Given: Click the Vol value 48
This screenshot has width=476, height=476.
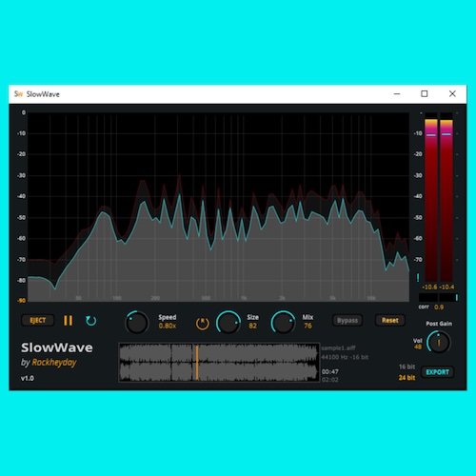Looking at the screenshot, I should (x=418, y=347).
